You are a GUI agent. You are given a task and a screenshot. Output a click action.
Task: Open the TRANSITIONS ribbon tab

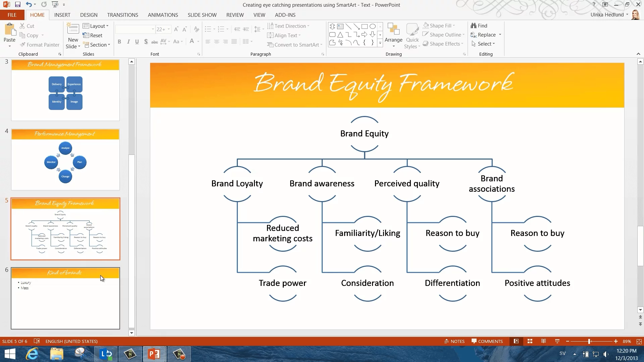coord(122,15)
